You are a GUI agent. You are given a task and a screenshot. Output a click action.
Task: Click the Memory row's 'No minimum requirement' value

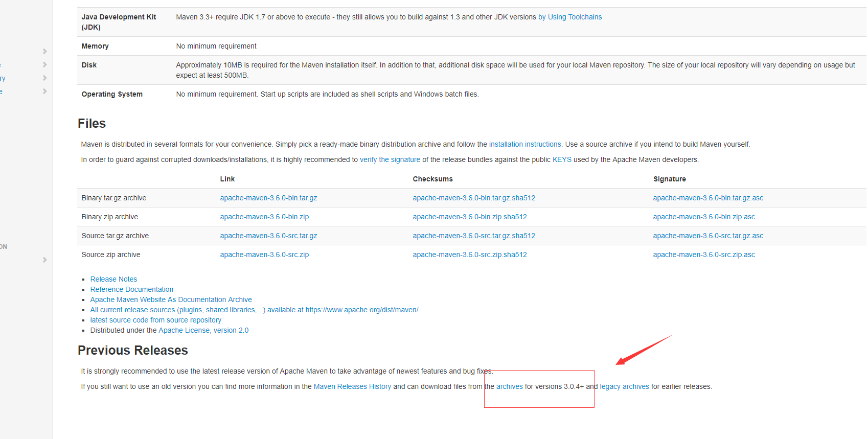216,46
